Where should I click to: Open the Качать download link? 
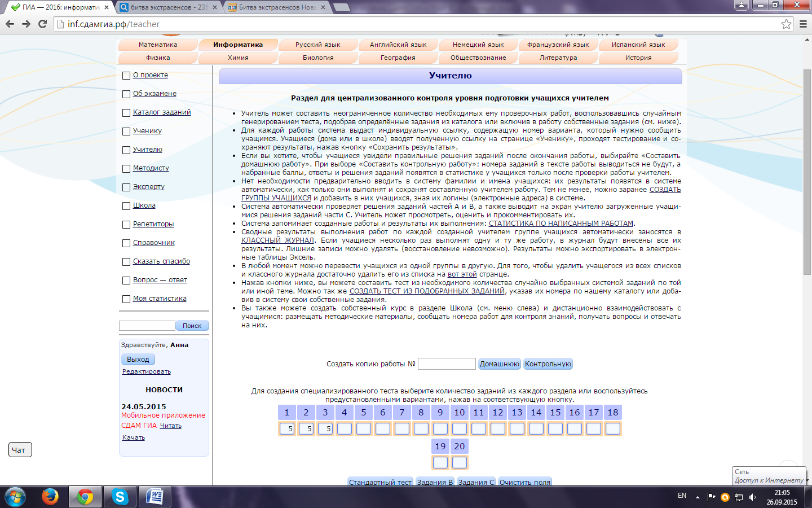click(x=134, y=437)
